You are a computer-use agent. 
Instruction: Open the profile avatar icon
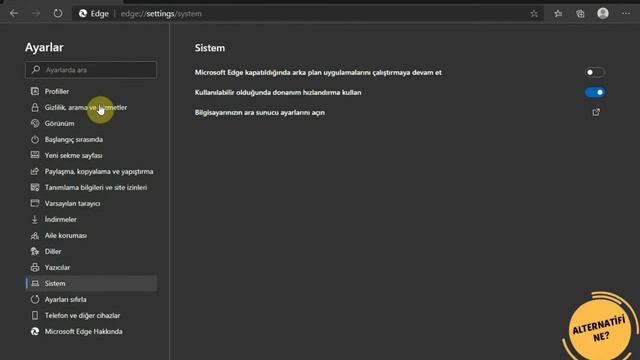pyautogui.click(x=603, y=13)
